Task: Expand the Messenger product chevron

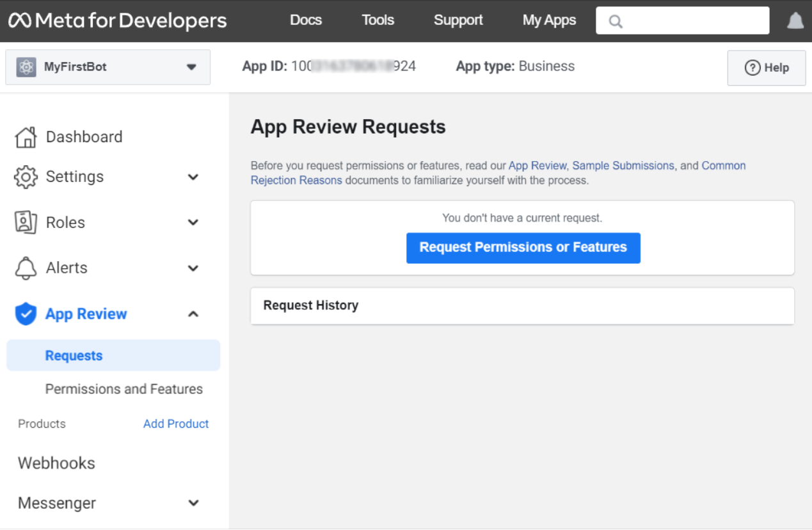Action: (193, 503)
